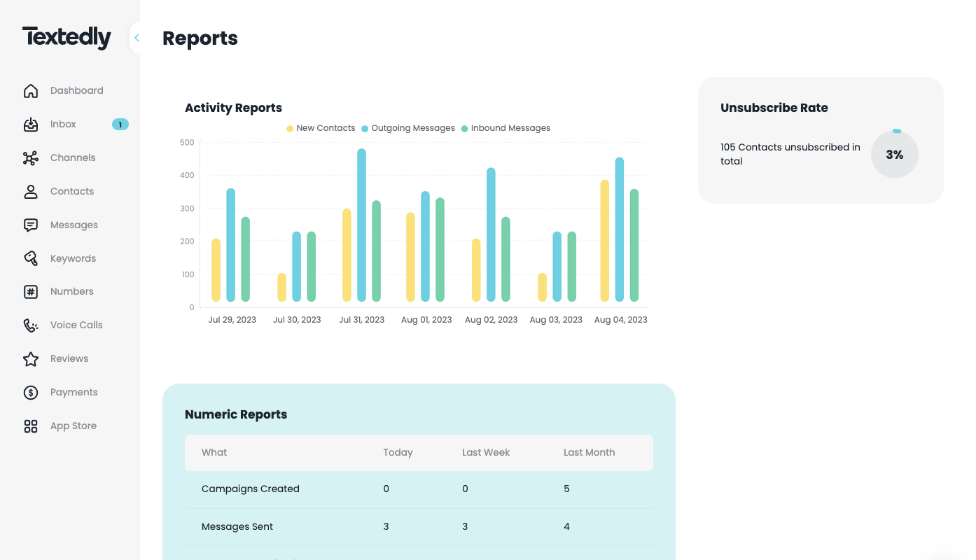Toggle Inbound Messages legend entry
The height and width of the screenshot is (560, 976).
coord(506,128)
